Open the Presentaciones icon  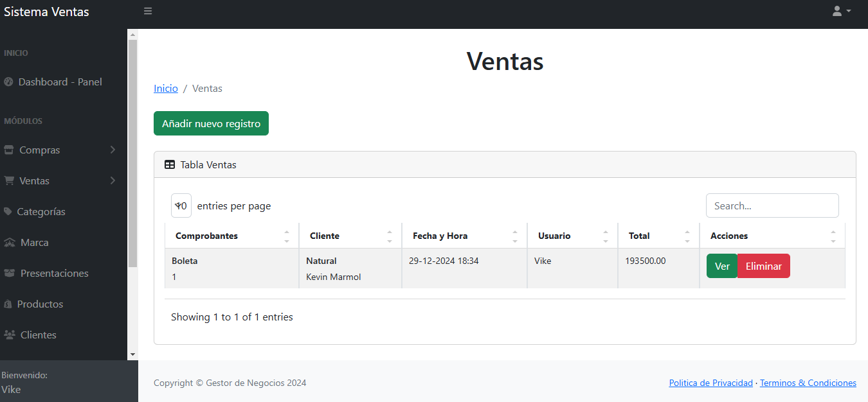tap(8, 273)
